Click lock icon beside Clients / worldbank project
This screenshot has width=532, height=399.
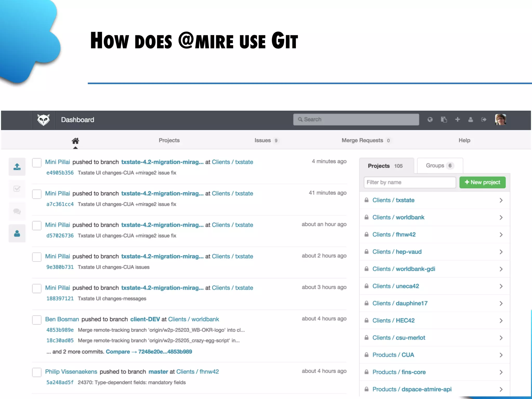[367, 217]
